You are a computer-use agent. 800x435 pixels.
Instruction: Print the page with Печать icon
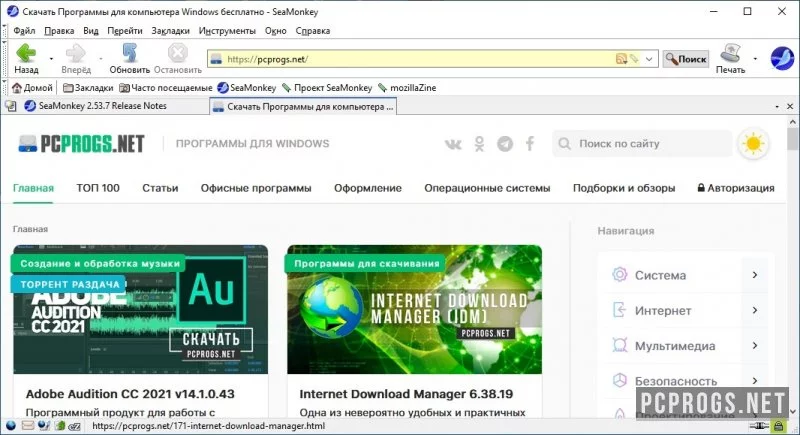[730, 54]
